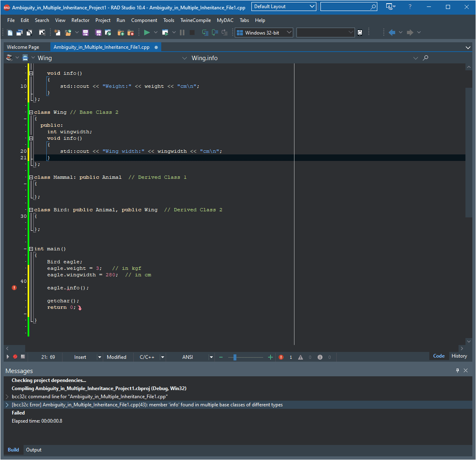Select the Program Reset stop icon
Screen dimensions: 476x460
pos(192,33)
